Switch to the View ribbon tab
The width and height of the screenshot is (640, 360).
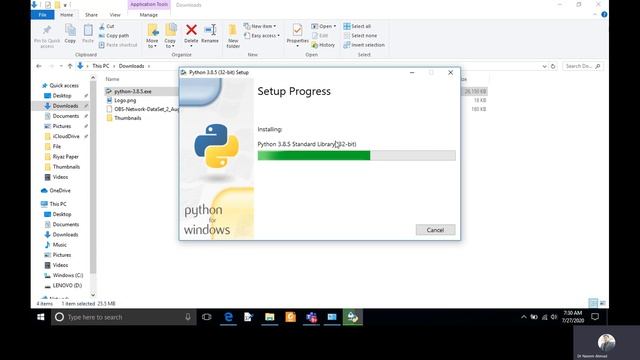(x=115, y=15)
